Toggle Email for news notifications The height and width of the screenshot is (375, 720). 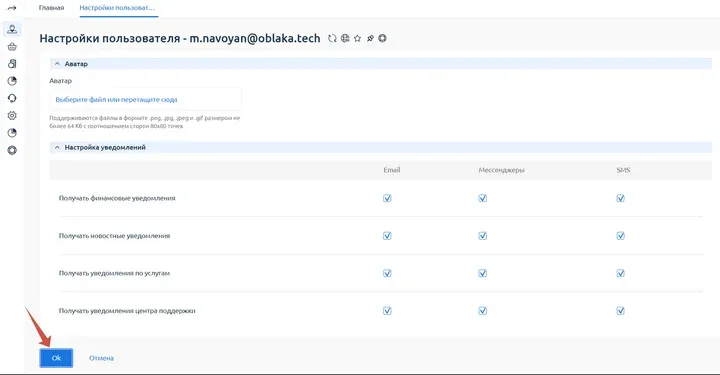[387, 236]
